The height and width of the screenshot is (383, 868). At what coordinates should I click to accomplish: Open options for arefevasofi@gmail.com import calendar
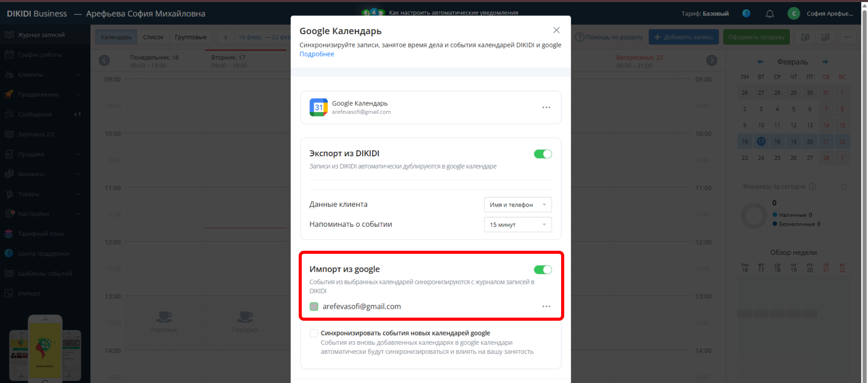tap(546, 306)
